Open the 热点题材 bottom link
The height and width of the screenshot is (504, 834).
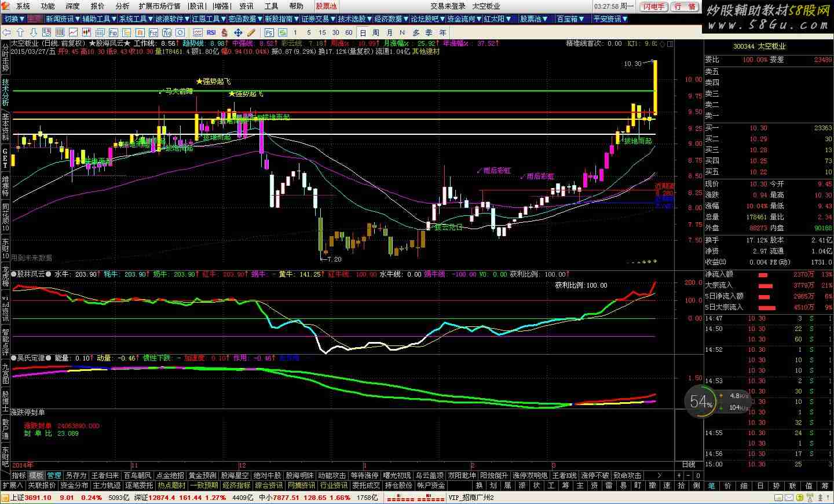point(171,485)
